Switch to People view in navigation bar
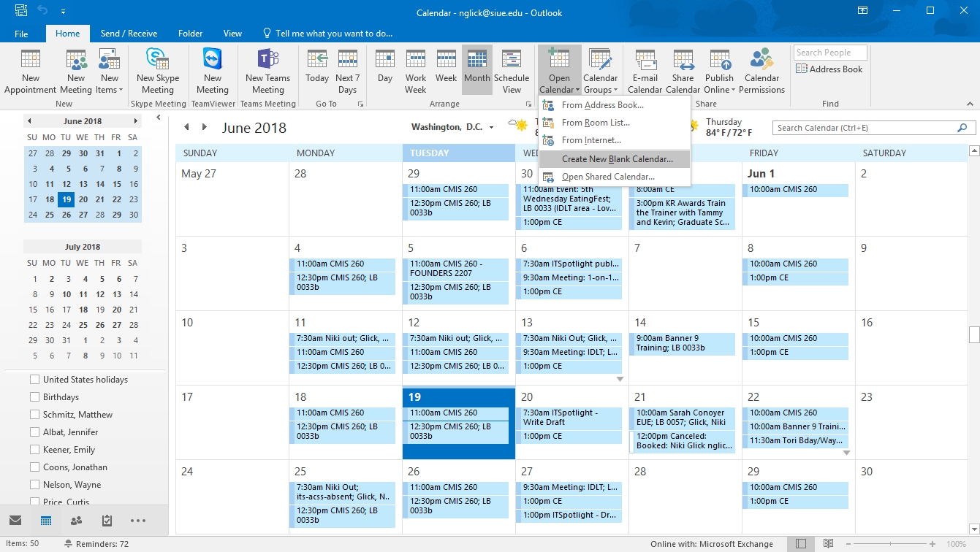Screen dimensions: 980x552 (76, 521)
